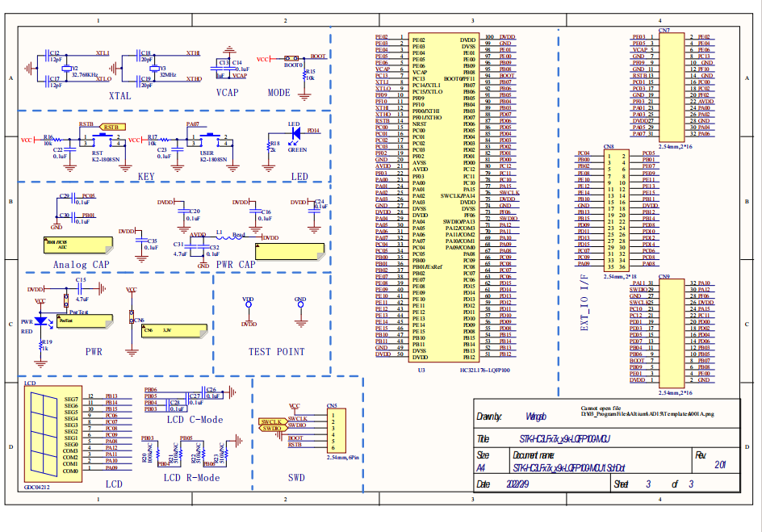This screenshot has width=762, height=532.
Task: Click the "Cannot open file" message text
Action: 601,408
